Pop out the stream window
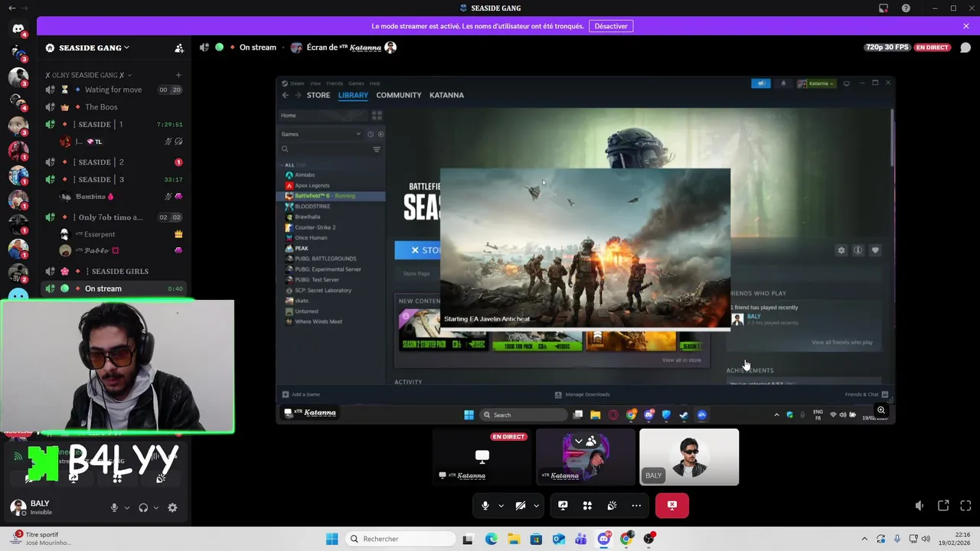The height and width of the screenshot is (551, 980). (x=943, y=506)
